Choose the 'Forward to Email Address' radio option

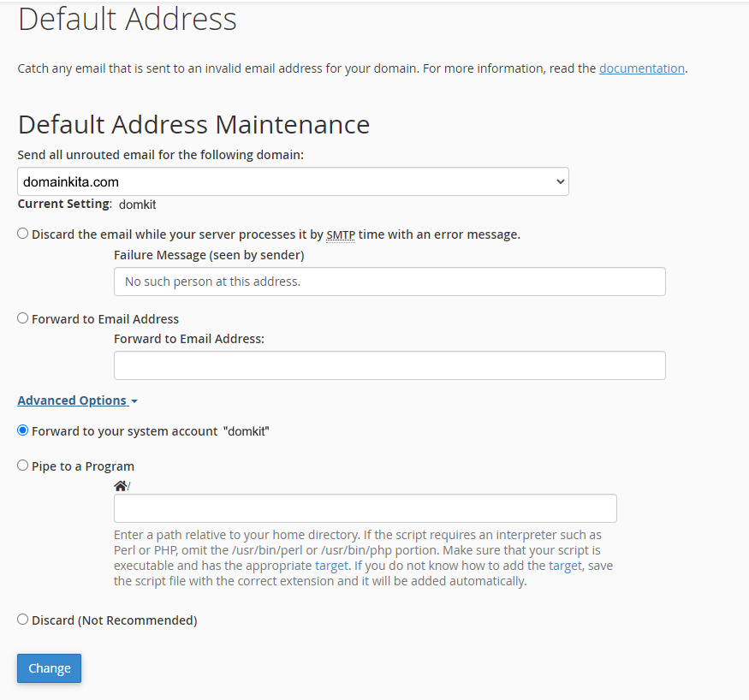click(23, 318)
